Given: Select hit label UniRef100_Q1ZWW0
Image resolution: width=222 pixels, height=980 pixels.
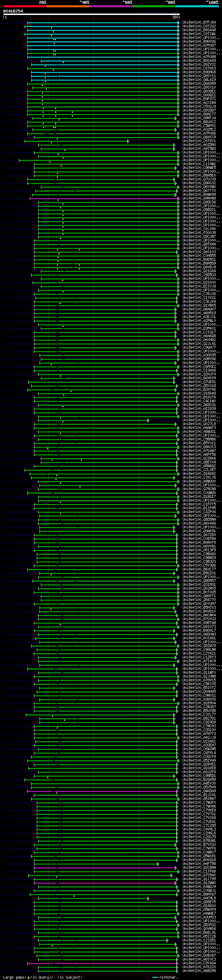Looking at the screenshot, I should pos(199,883).
